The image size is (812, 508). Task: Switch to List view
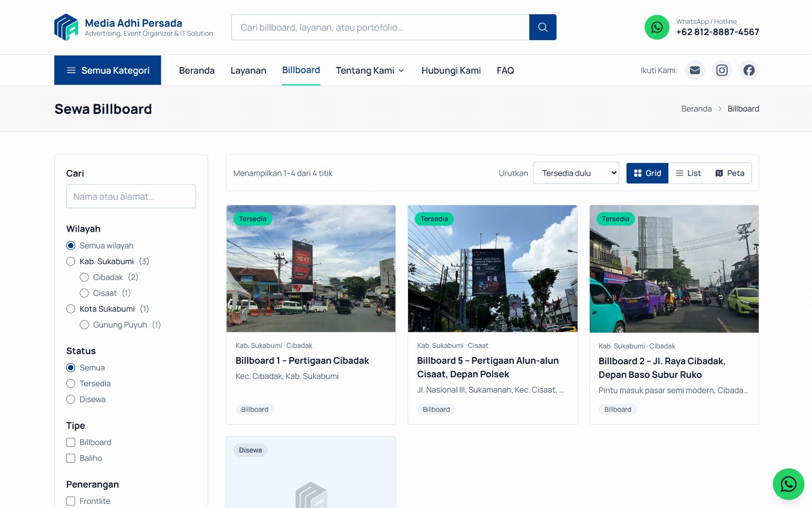coord(688,173)
